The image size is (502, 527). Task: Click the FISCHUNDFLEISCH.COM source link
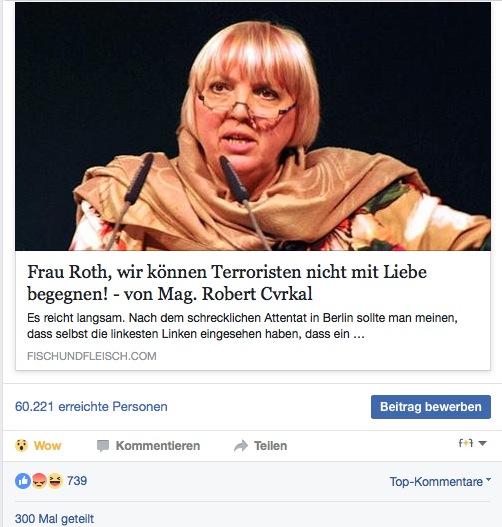[x=92, y=356]
